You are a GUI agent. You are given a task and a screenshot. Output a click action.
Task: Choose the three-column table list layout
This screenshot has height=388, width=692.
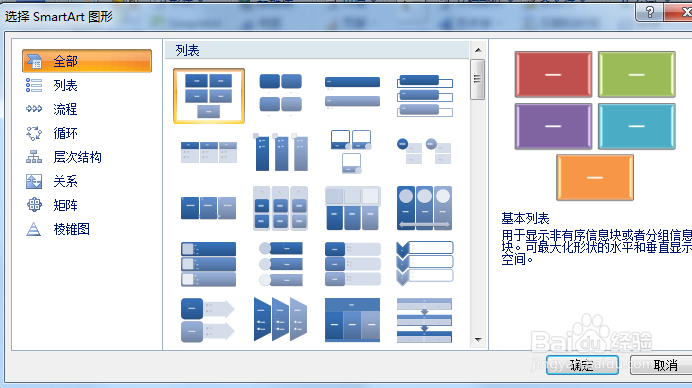[x=209, y=152]
